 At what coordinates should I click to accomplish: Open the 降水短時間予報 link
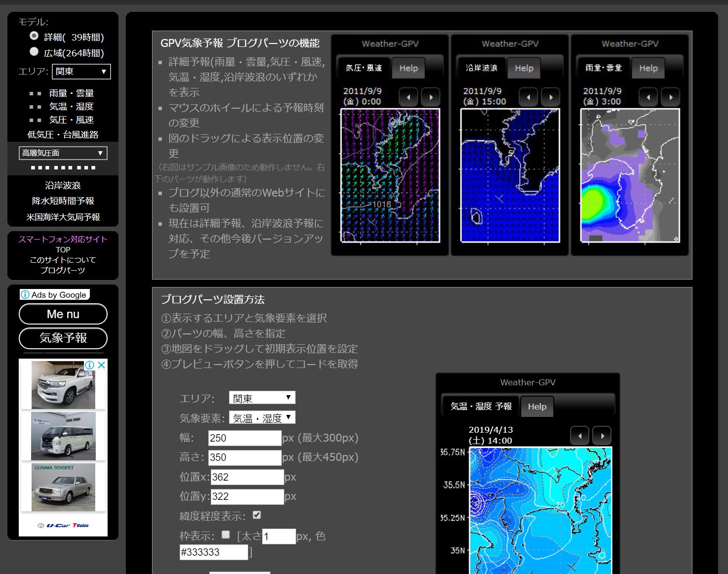click(x=63, y=201)
